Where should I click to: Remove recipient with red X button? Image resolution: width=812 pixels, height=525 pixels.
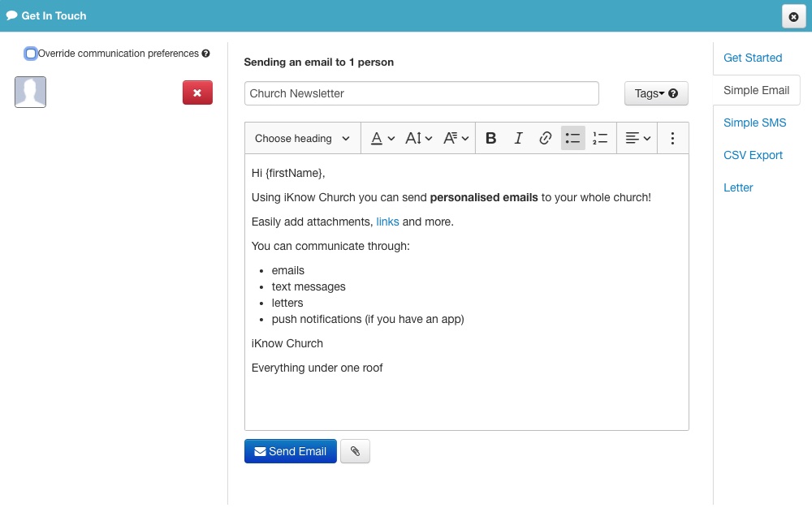tap(197, 93)
